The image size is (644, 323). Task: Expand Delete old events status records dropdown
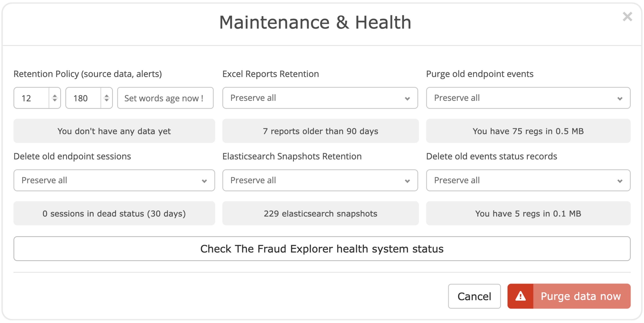[528, 180]
